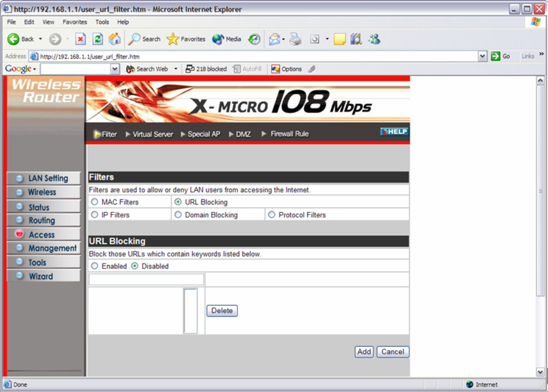Open the Search Web dropdown arrow

176,69
